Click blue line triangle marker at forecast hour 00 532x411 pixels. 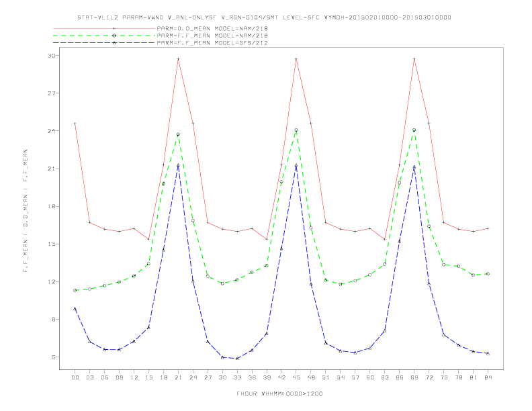click(75, 309)
